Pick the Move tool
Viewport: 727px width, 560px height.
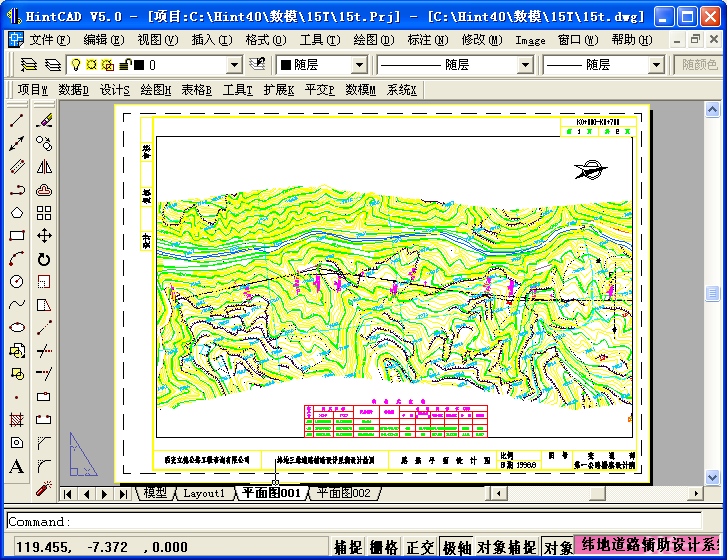coord(44,236)
